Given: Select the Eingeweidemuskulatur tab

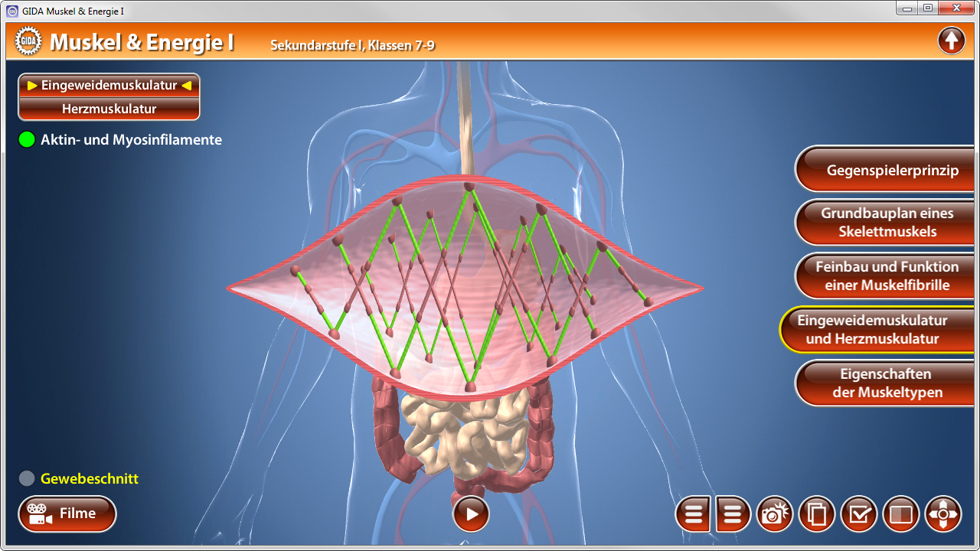Looking at the screenshot, I should point(109,86).
